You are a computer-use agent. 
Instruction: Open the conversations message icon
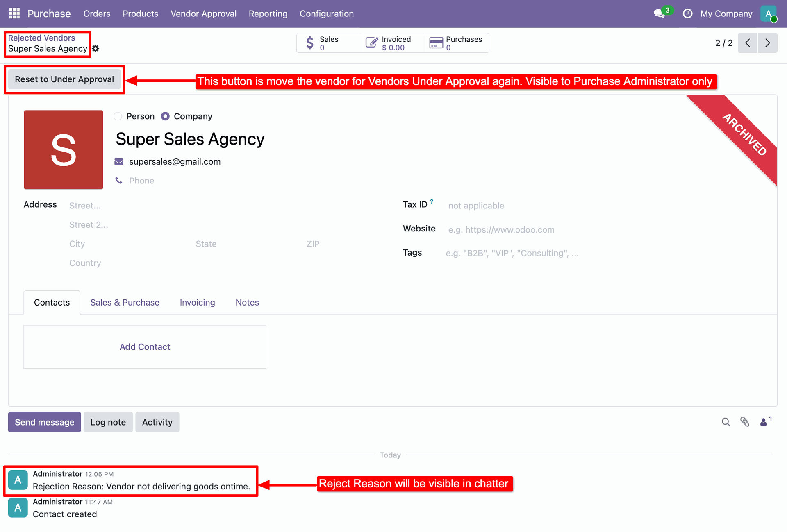[x=659, y=14]
